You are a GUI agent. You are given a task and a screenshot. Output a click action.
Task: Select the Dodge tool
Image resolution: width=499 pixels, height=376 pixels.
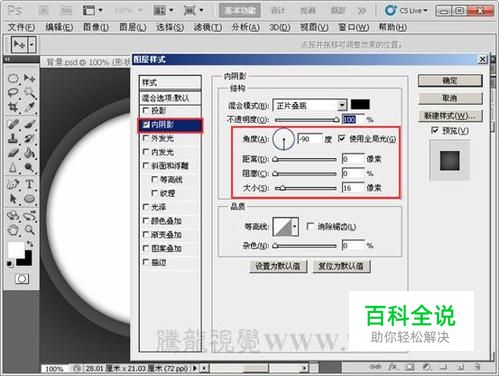(x=30, y=167)
